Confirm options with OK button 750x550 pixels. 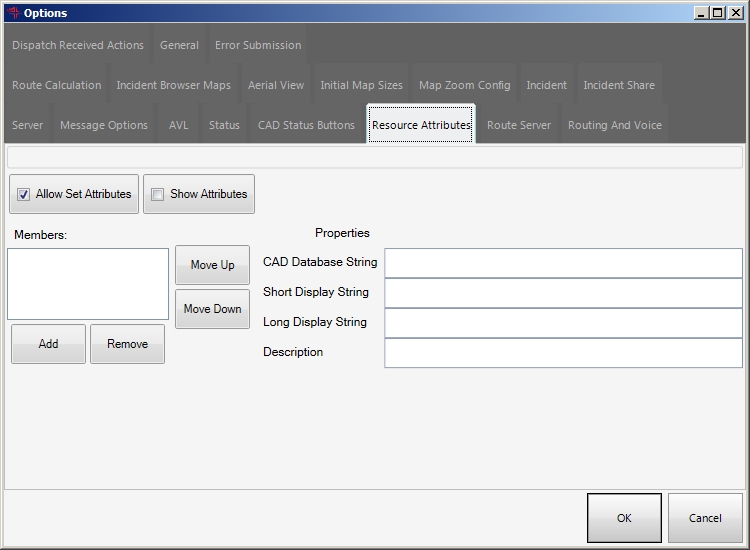pos(624,518)
